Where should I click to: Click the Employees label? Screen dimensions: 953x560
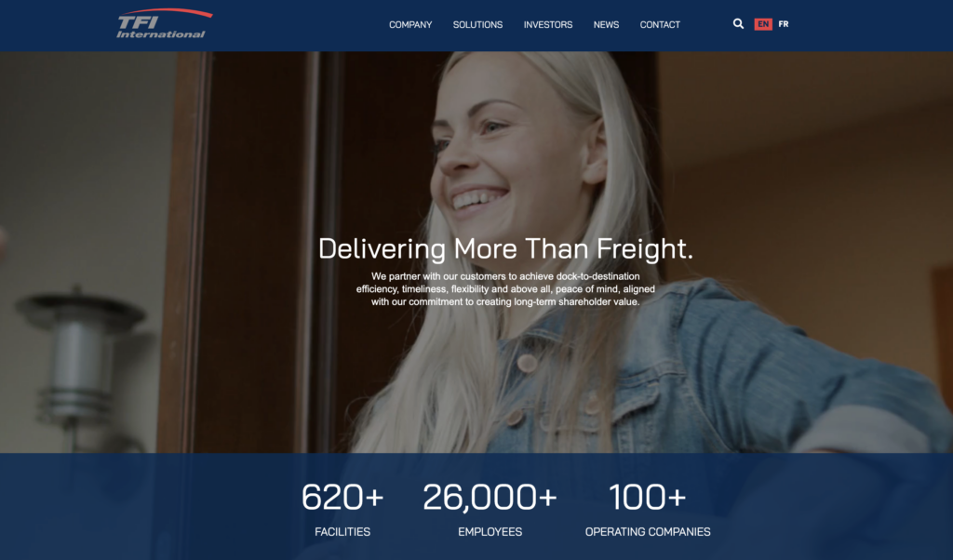[x=490, y=531]
